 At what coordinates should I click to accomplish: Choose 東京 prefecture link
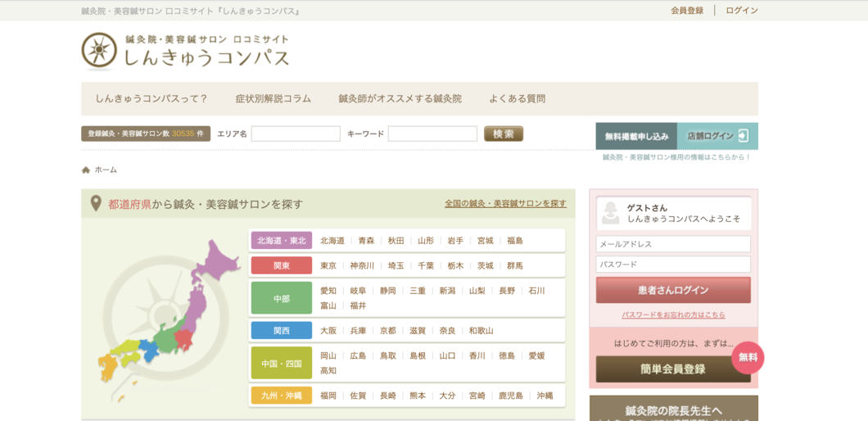click(x=328, y=265)
